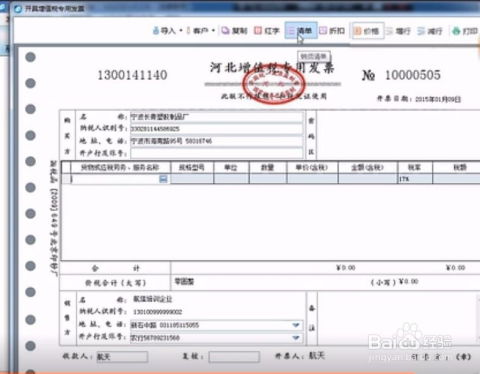Click the 折扣 (Discount) toolbar button
Image resolution: width=480 pixels, height=374 pixels.
(x=332, y=31)
